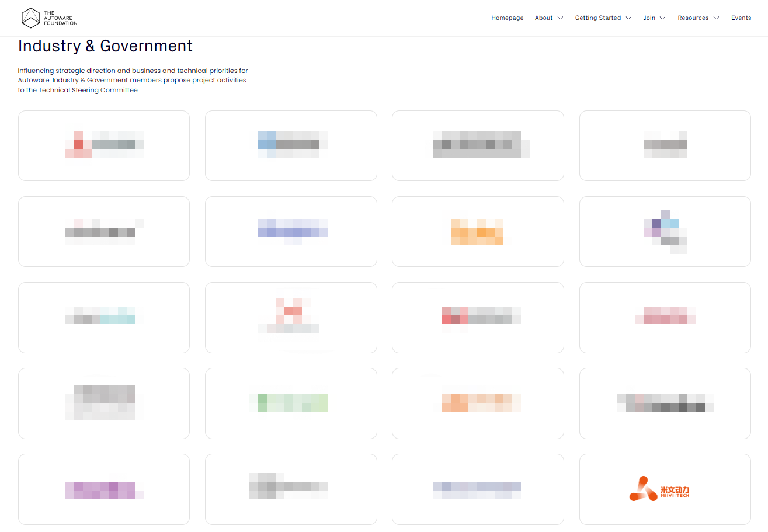Select the Join menu label

tap(649, 18)
